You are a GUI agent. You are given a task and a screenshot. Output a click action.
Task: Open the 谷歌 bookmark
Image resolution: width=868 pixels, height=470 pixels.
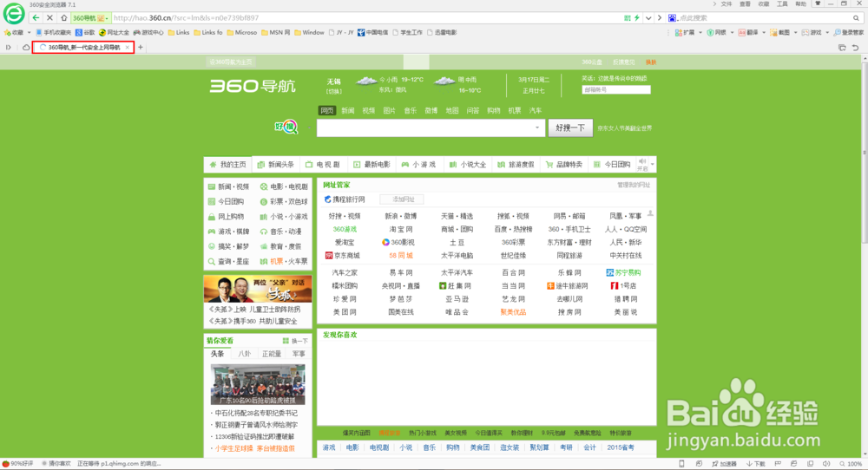point(85,33)
